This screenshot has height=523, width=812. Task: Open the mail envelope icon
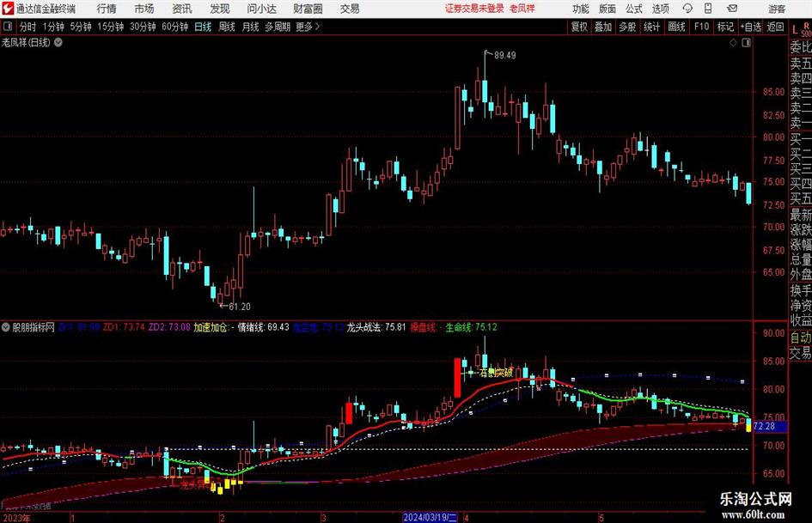[x=732, y=9]
